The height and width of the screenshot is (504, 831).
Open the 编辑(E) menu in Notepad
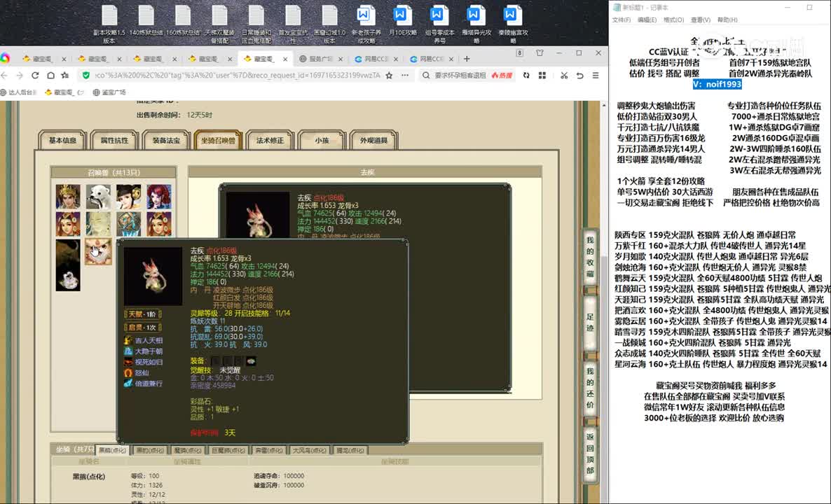click(x=647, y=20)
